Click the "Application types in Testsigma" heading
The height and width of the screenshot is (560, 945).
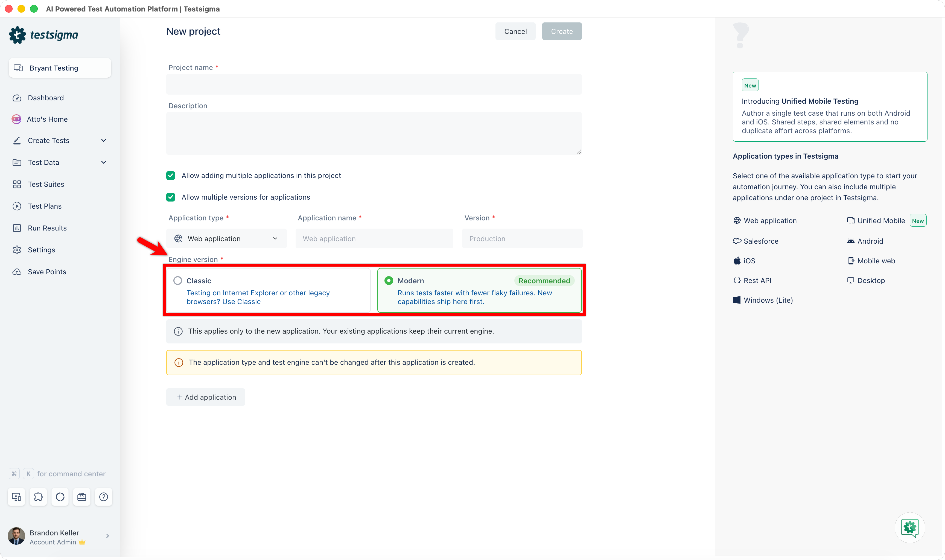[785, 156]
